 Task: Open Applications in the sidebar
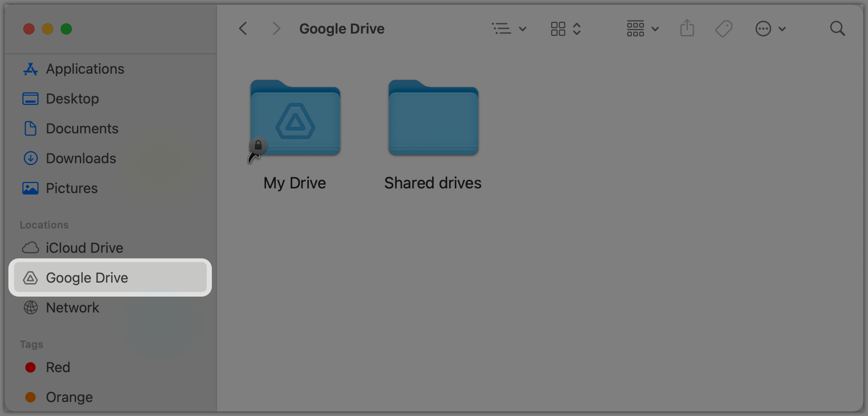[110, 69]
